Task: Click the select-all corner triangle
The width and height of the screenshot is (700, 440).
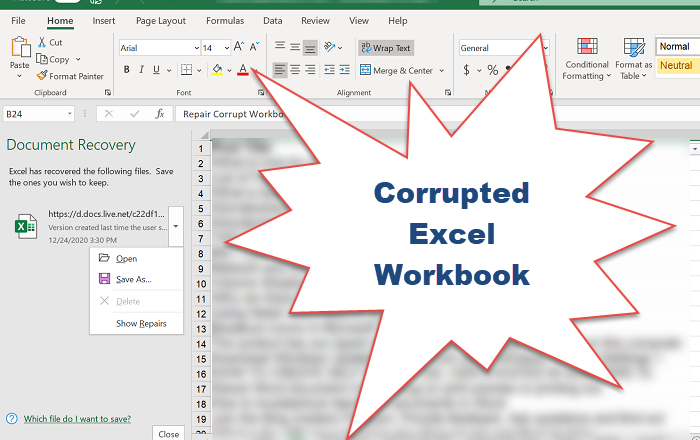Action: (204, 135)
